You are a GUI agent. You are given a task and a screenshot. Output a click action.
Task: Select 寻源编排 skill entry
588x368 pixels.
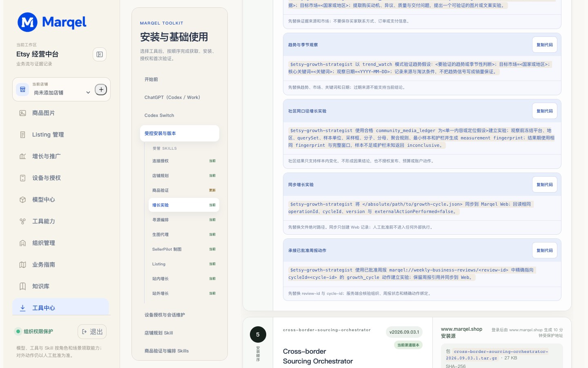tap(184, 220)
